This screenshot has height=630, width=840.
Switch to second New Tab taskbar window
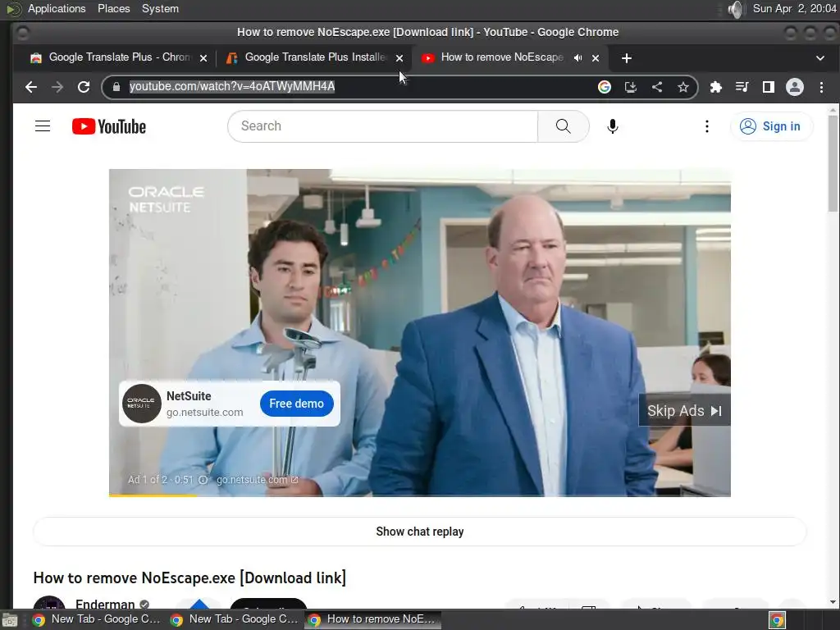pyautogui.click(x=234, y=619)
